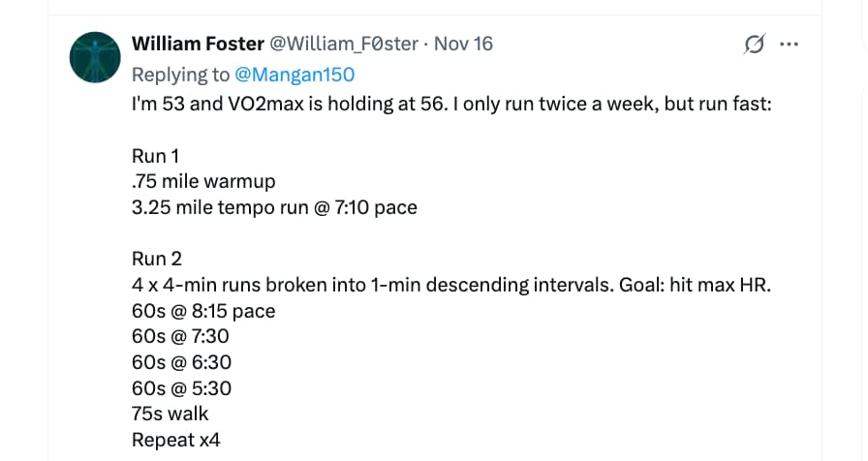Viewport: 868px width, 461px height.
Task: Open William Foster's profile picture avatar
Action: [95, 56]
